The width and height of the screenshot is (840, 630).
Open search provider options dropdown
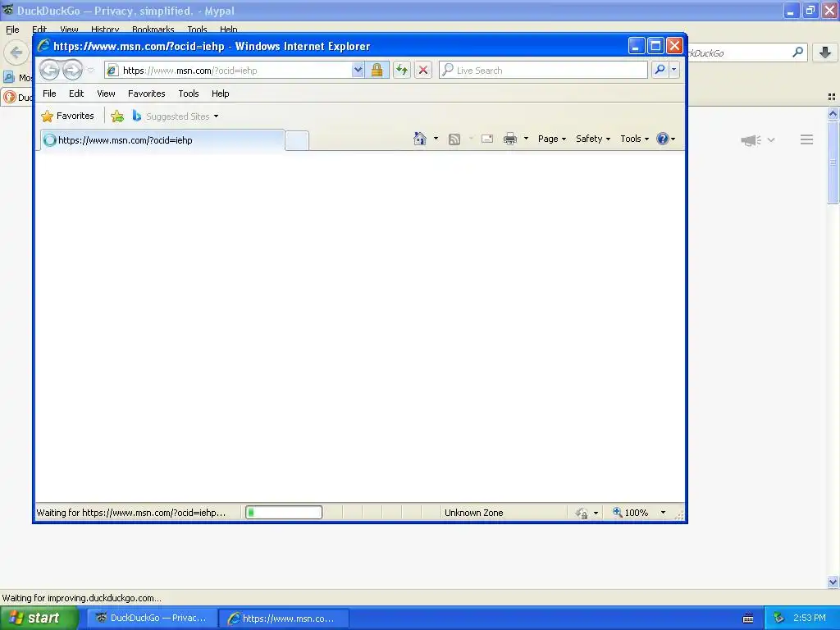674,71
